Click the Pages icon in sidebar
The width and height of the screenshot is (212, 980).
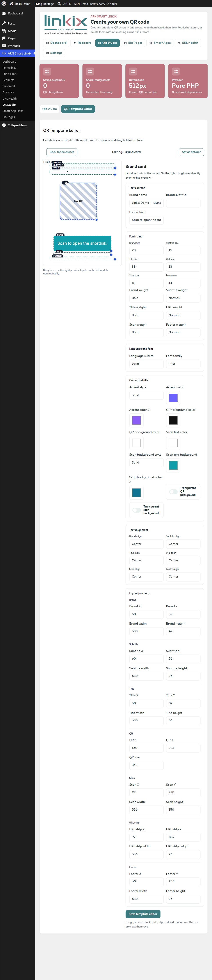(4, 38)
